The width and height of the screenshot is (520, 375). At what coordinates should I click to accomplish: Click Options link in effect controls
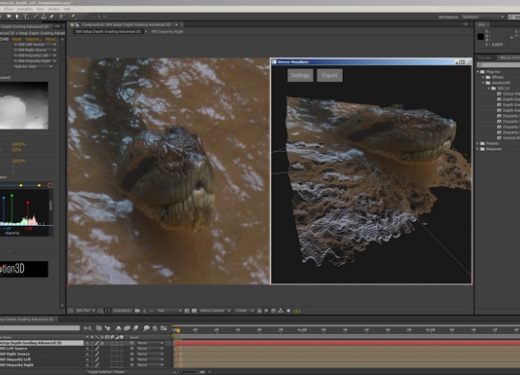(x=33, y=39)
